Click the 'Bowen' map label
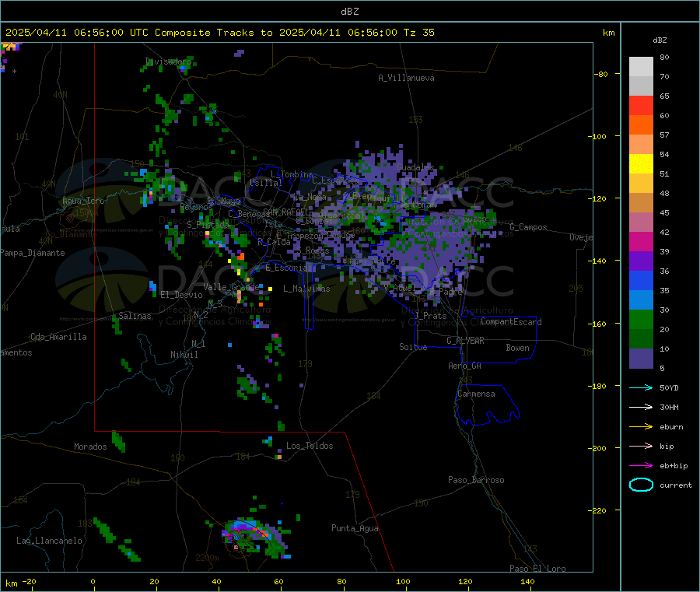 pyautogui.click(x=517, y=348)
